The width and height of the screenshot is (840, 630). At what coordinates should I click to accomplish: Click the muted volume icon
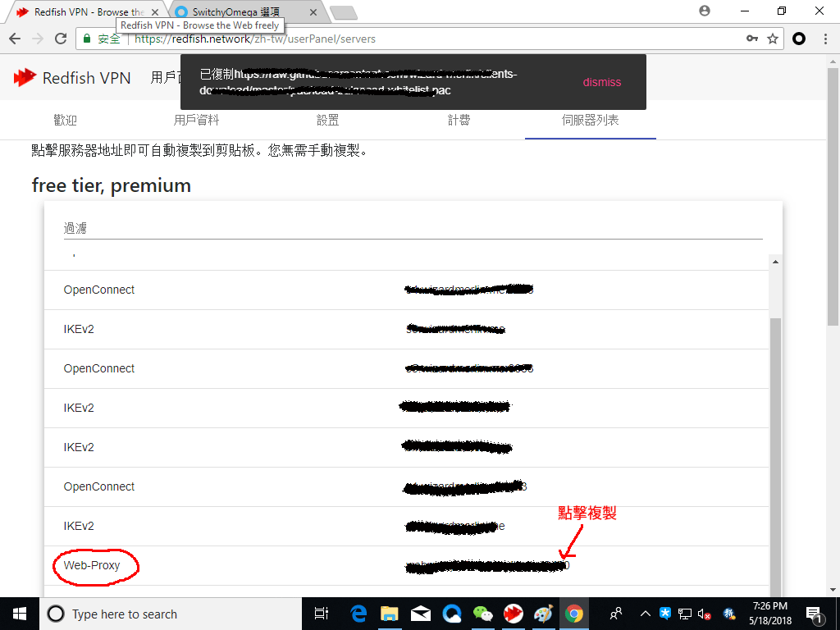click(x=704, y=614)
